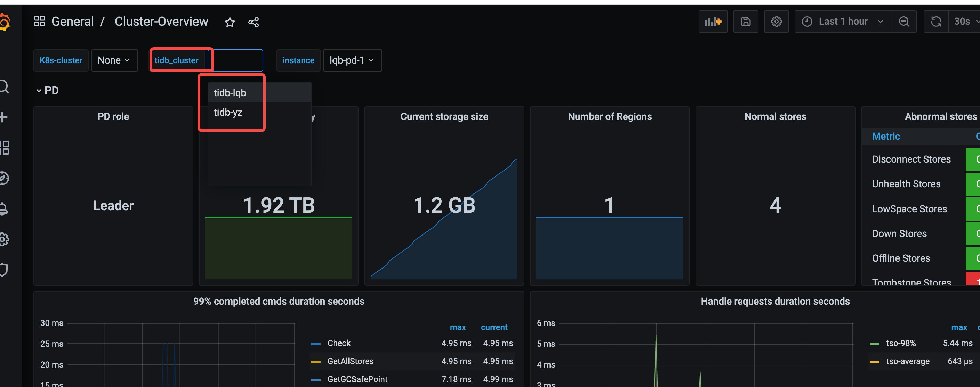Click the share dashboard icon

254,23
